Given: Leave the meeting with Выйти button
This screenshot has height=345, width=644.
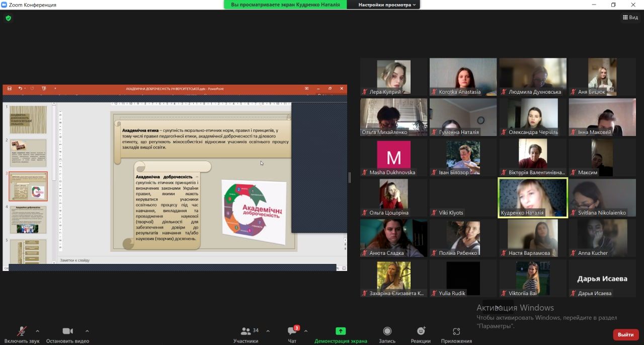Looking at the screenshot, I should click(x=625, y=334).
